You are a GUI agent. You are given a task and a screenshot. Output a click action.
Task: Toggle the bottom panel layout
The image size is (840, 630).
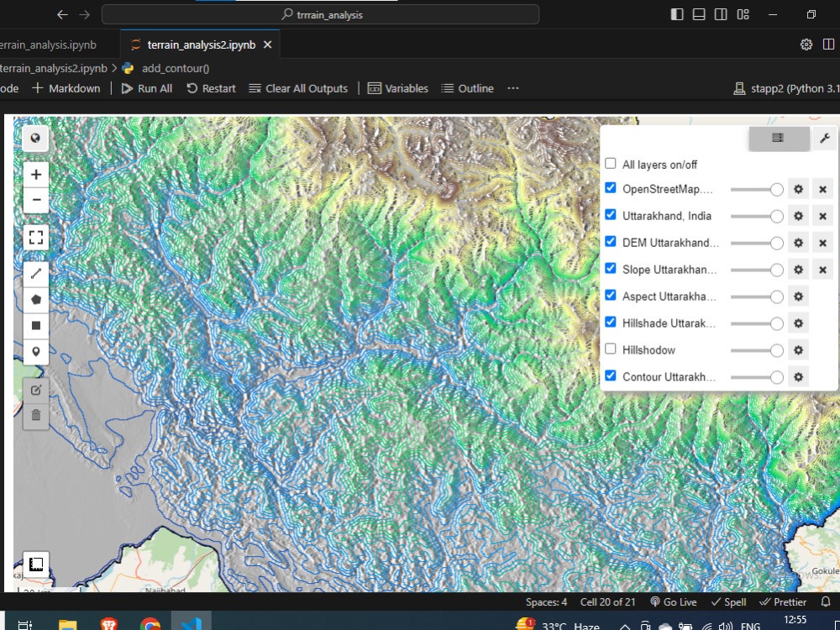(699, 14)
